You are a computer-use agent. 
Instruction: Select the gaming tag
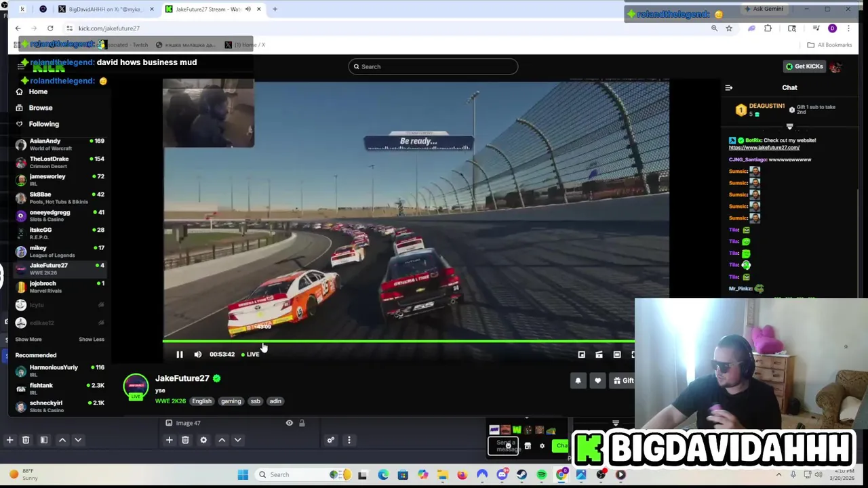pos(231,401)
